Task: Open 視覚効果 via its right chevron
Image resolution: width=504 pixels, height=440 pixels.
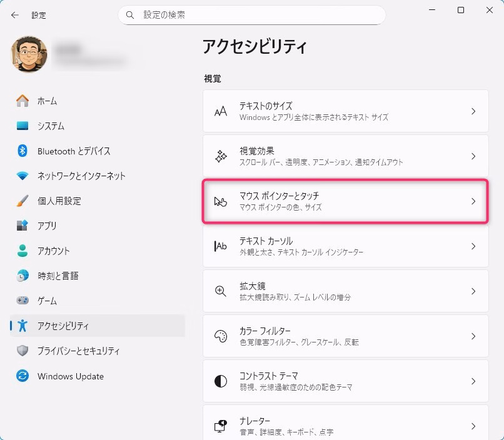Action: coord(473,156)
